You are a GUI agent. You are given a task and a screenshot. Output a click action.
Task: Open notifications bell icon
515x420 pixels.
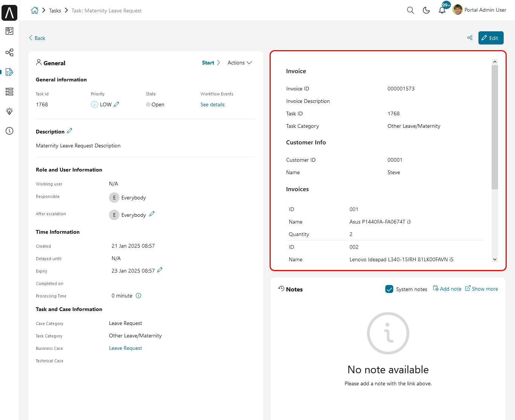pyautogui.click(x=442, y=10)
